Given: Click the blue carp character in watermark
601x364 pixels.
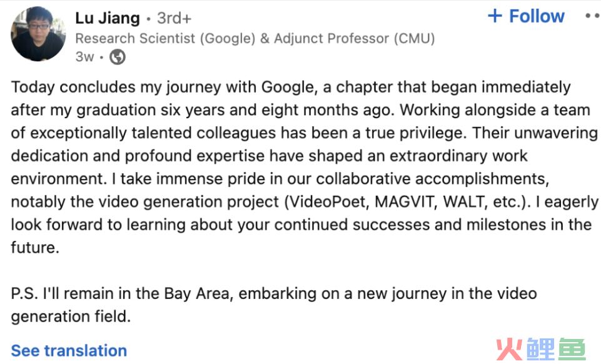Looking at the screenshot, I should coord(540,349).
